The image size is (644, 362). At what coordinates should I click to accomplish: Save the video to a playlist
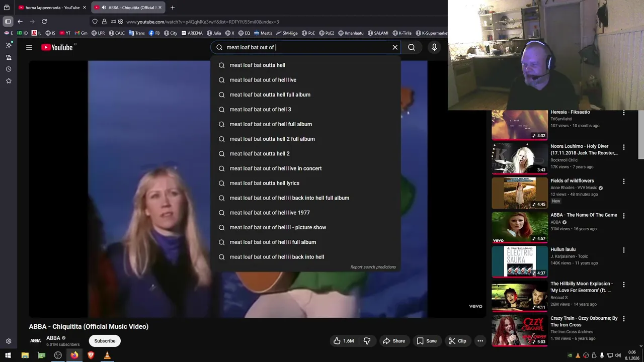click(426, 341)
